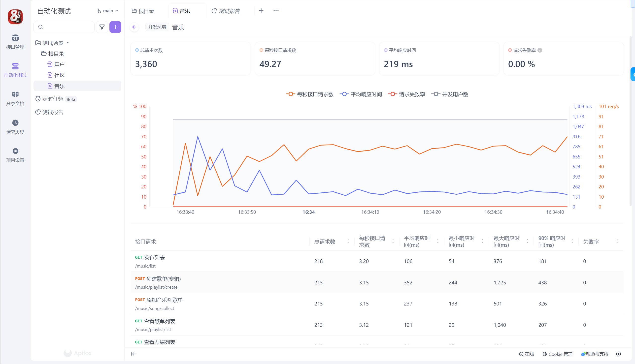This screenshot has height=364, width=635.
Task: Click the back arrow beside 开发环境
Action: pos(134,27)
